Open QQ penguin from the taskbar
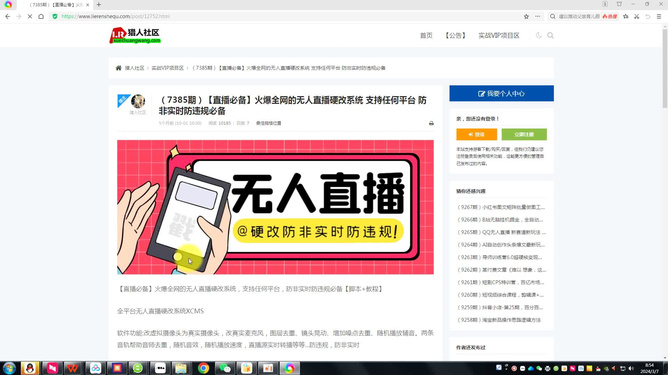The width and height of the screenshot is (668, 375). click(x=30, y=368)
